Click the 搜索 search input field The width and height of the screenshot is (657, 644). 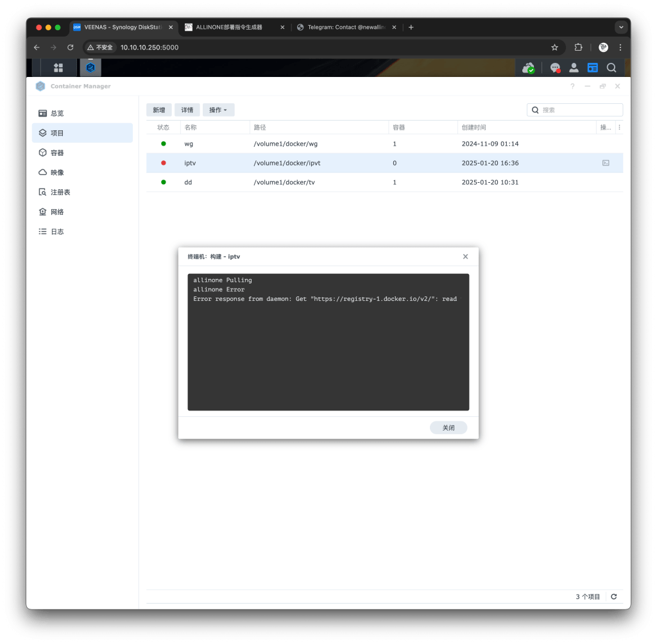click(x=579, y=110)
